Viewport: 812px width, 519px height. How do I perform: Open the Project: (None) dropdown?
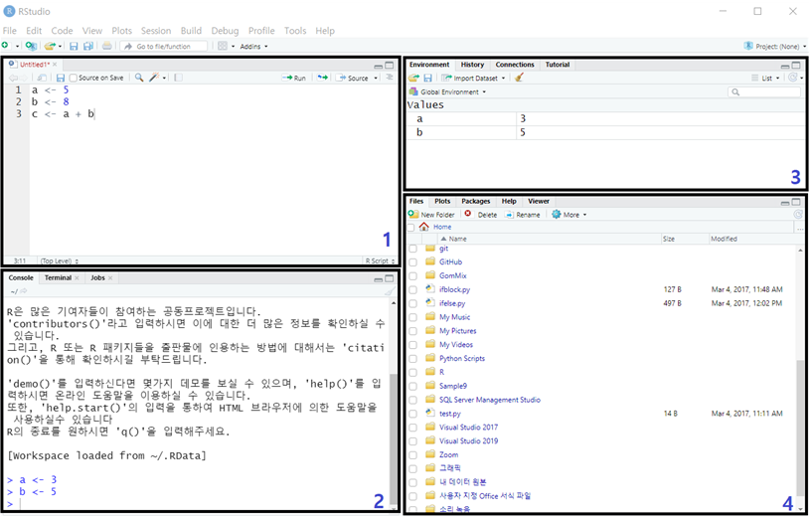(776, 46)
